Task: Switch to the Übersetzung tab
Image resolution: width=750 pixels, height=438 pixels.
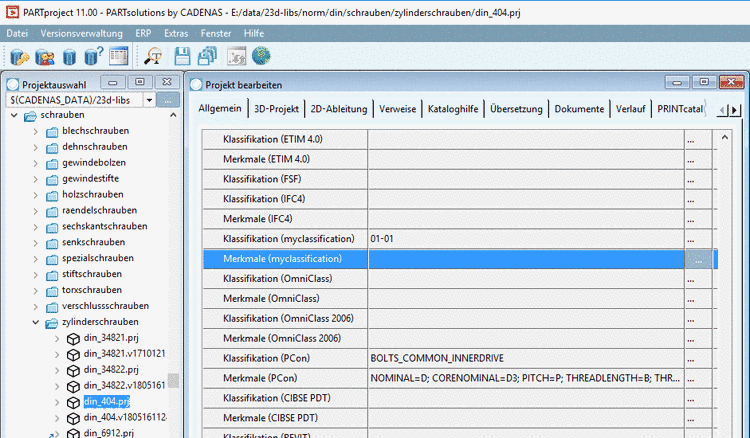Action: click(517, 109)
